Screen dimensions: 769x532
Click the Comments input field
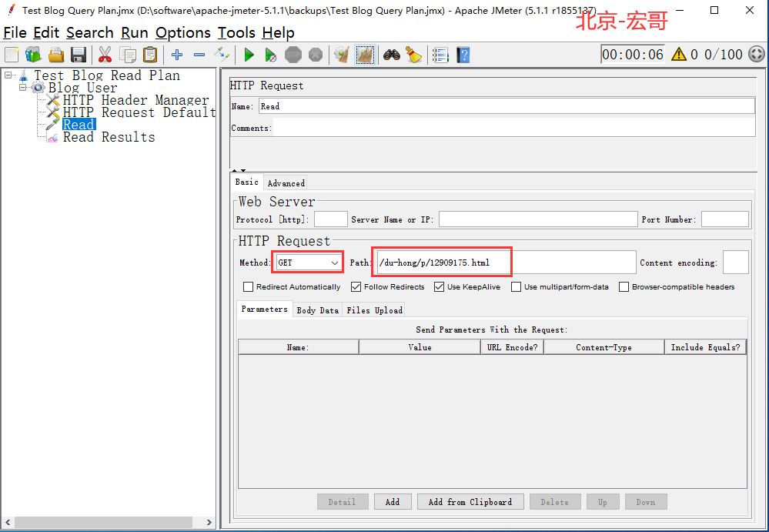coord(514,128)
